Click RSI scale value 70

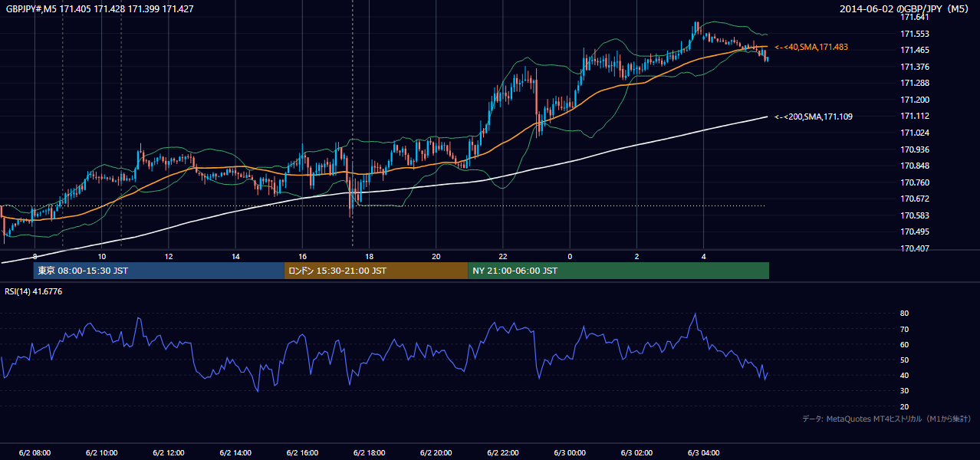(x=905, y=330)
